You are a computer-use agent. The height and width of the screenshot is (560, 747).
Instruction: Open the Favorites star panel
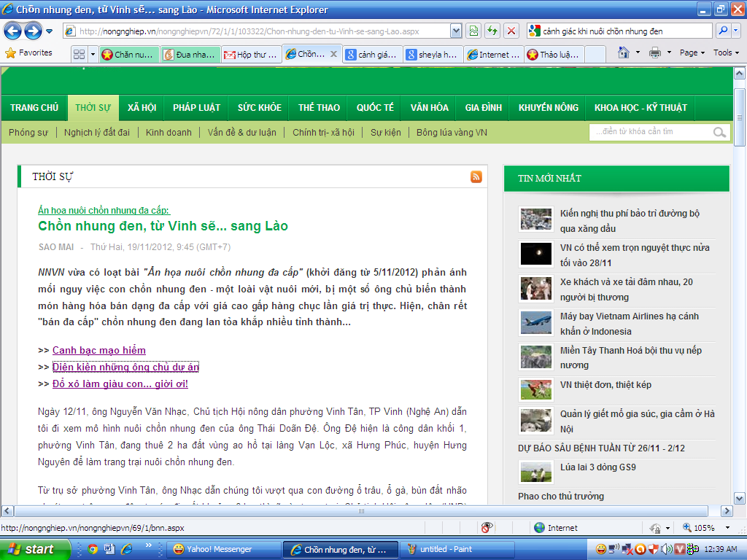coord(29,53)
